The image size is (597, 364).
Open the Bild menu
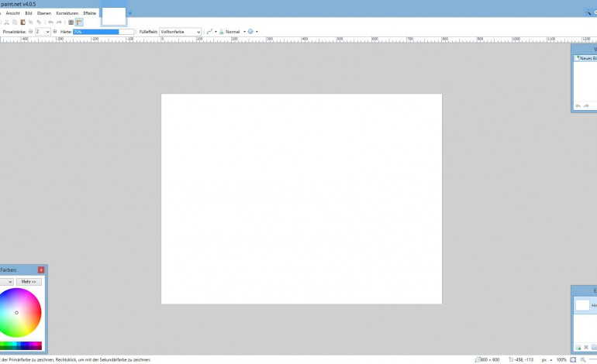click(29, 13)
